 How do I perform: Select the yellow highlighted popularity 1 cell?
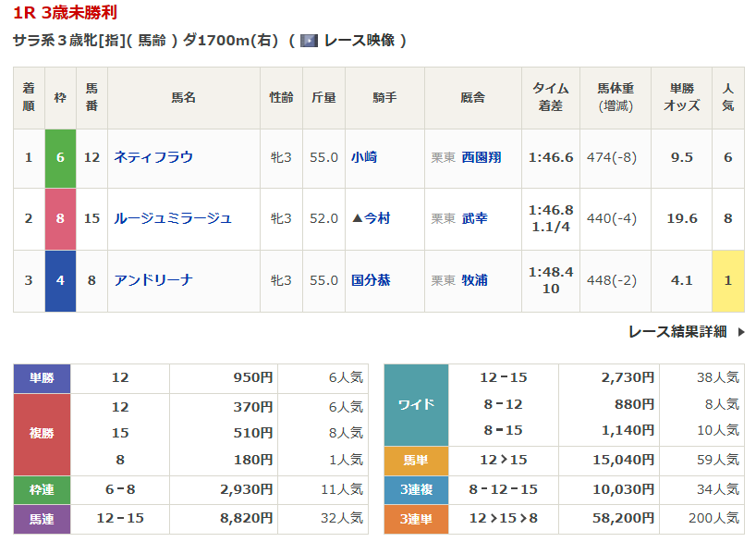[x=727, y=279]
